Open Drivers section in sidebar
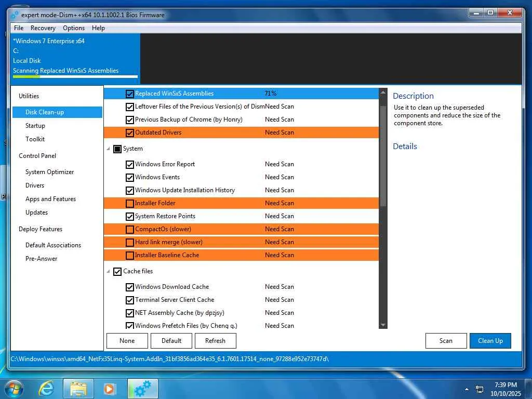The image size is (532, 399). 35,185
